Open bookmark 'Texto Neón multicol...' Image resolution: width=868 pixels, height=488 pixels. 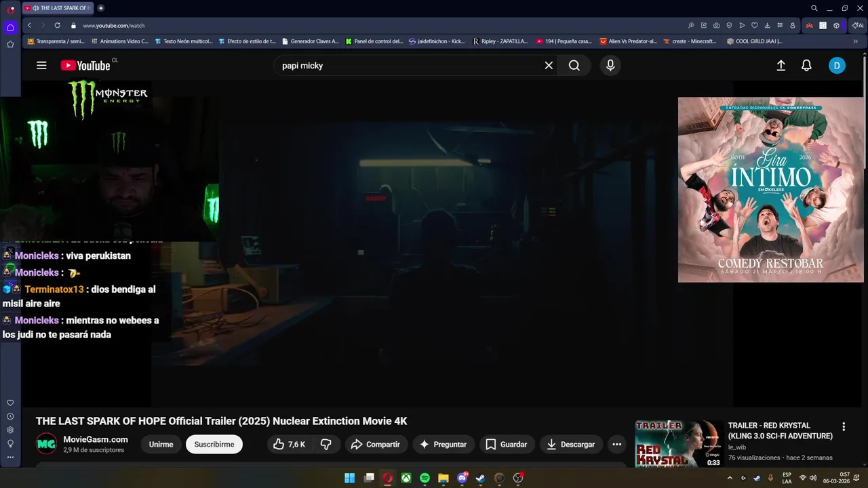point(183,41)
